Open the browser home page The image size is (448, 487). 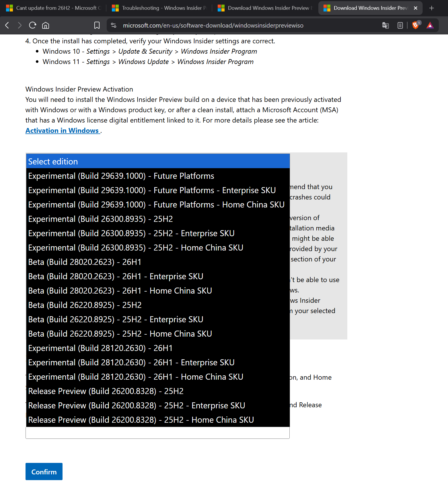[46, 26]
